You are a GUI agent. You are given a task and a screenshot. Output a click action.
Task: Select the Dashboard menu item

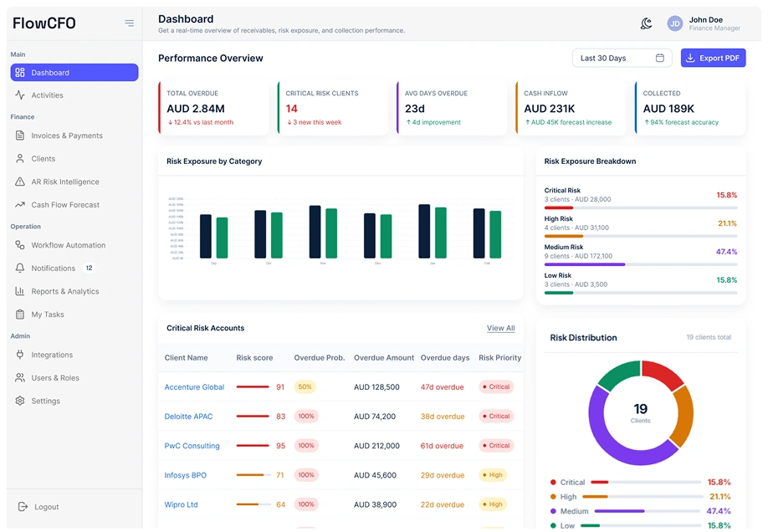click(74, 73)
